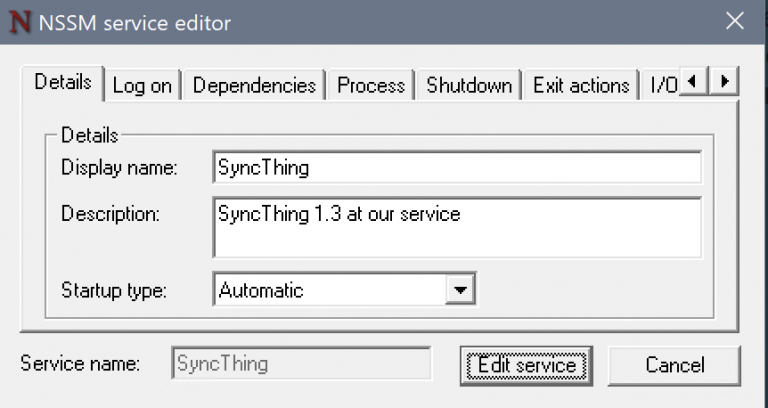Screen dimensions: 768x408
Task: Open the partially visible I/O tab
Action: 663,86
